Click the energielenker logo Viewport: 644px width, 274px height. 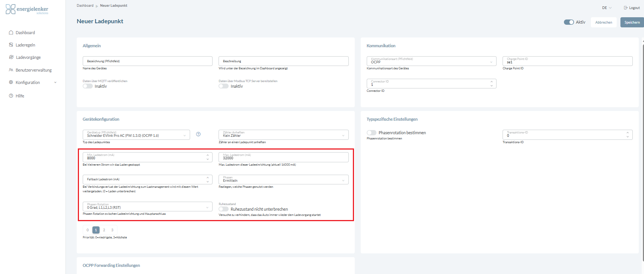click(27, 9)
